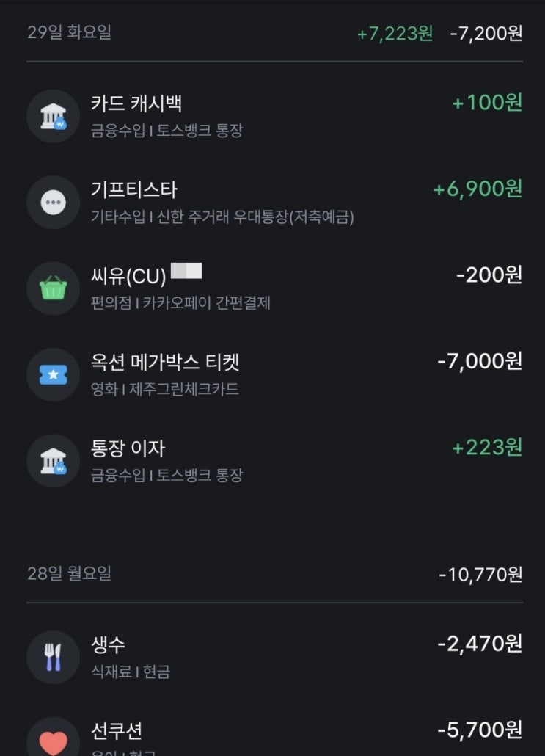Tap the green basket icon for 씨유(CU)
545x756 pixels.
53,288
